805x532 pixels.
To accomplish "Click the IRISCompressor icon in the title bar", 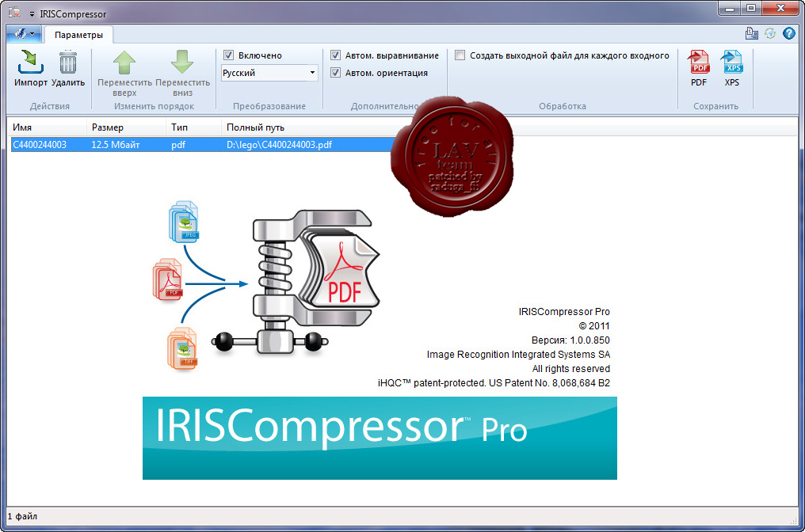I will click(13, 13).
